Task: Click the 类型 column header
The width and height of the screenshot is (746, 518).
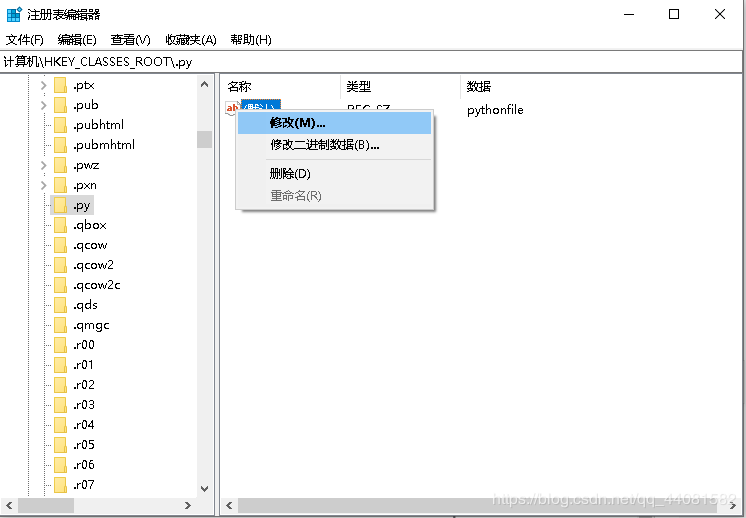Action: [401, 87]
